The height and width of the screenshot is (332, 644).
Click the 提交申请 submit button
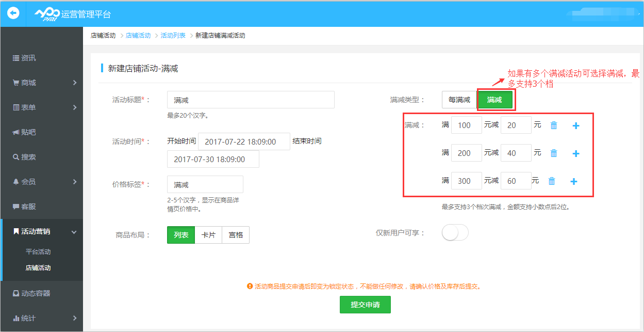(x=365, y=305)
